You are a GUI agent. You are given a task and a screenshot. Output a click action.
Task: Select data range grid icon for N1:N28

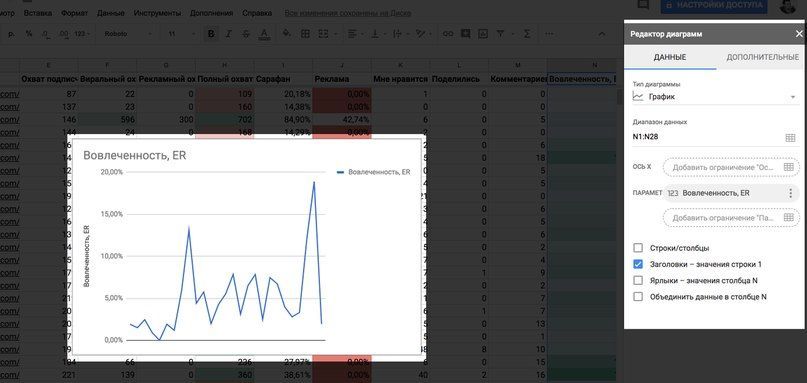tap(790, 137)
